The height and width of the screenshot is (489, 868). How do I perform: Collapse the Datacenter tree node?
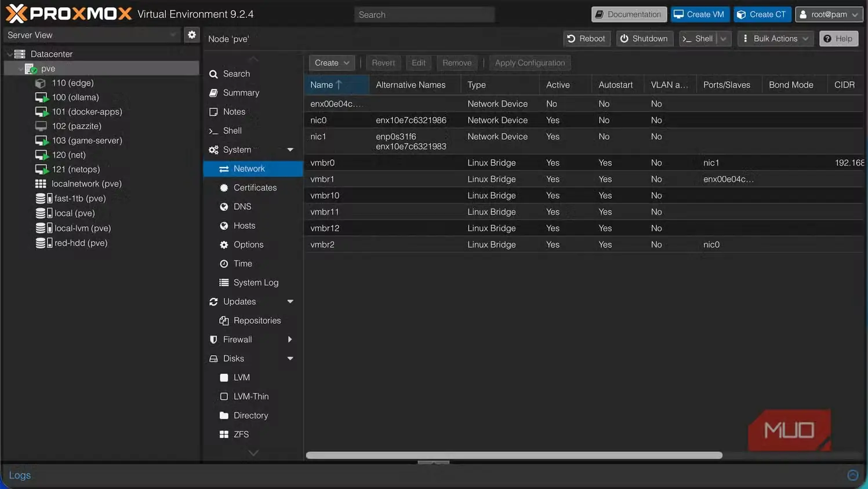9,54
